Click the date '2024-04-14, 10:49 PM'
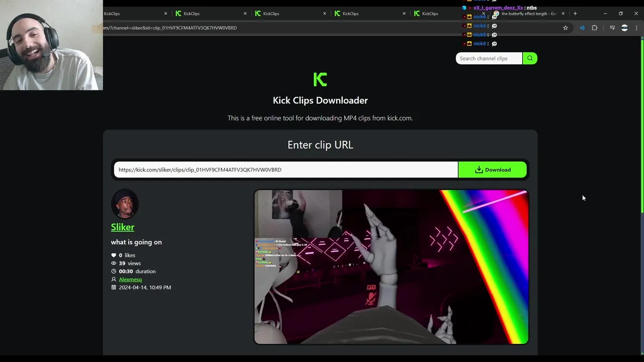 [145, 288]
